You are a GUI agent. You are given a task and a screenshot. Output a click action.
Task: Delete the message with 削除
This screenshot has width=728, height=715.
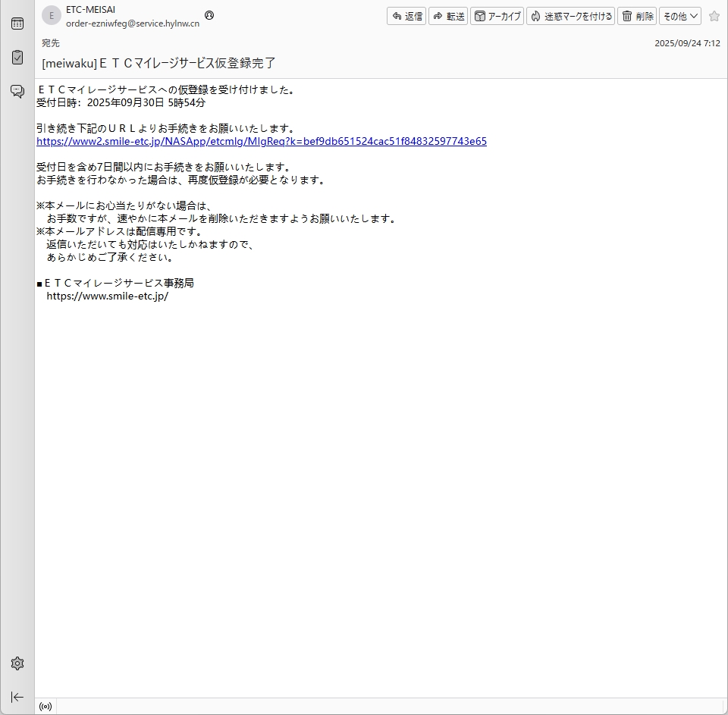point(637,16)
